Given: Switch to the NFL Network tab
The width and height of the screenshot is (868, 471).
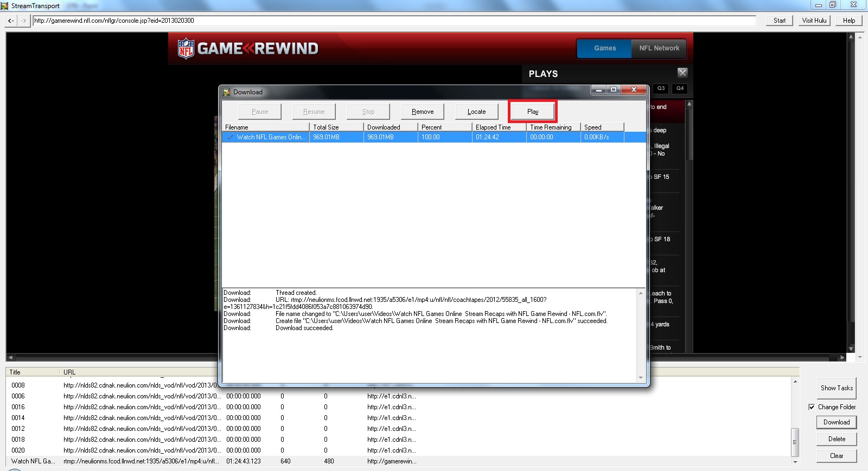Looking at the screenshot, I should click(659, 48).
